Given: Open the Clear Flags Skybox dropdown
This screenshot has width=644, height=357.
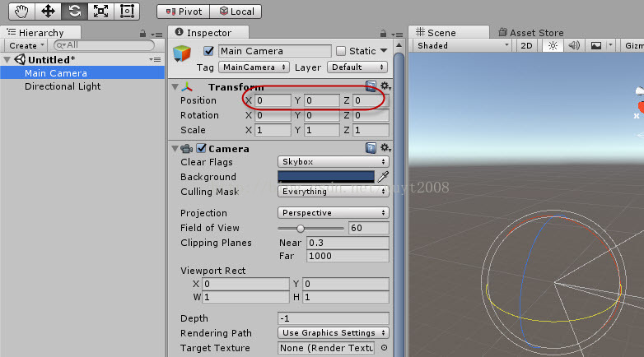Looking at the screenshot, I should click(333, 162).
